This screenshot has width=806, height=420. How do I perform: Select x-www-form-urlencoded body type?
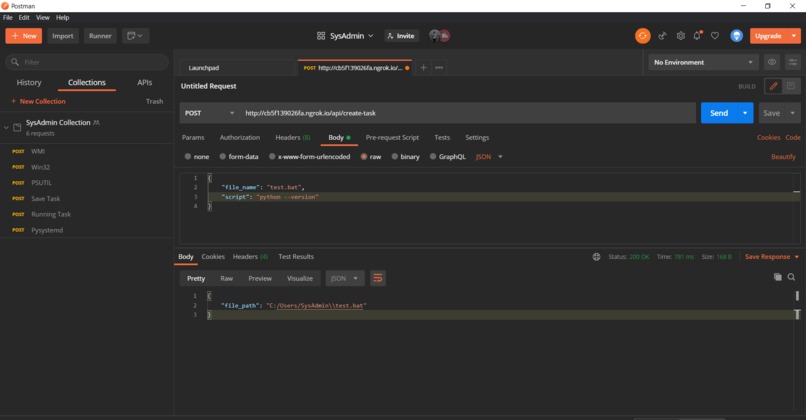[272, 156]
